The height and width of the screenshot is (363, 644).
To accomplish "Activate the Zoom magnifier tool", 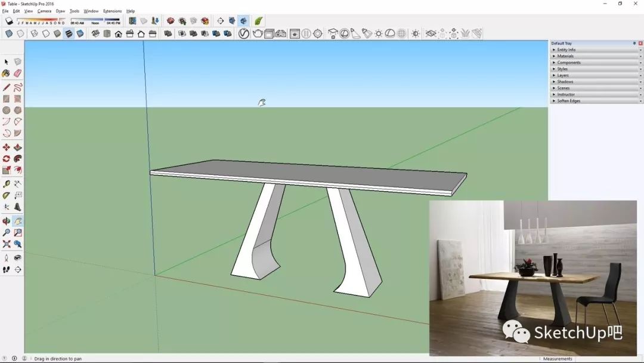I will coord(7,233).
